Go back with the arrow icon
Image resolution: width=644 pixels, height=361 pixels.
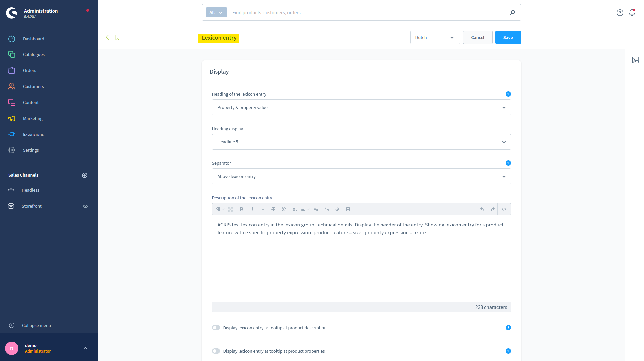107,37
